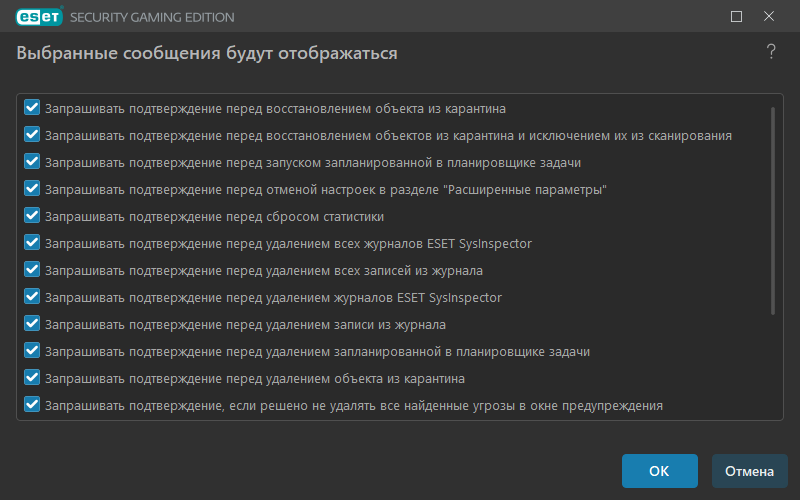Viewport: 800px width, 500px height.
Task: Select text "Запрашивать подтверждение перед сбросом статистики"
Action: point(214,217)
